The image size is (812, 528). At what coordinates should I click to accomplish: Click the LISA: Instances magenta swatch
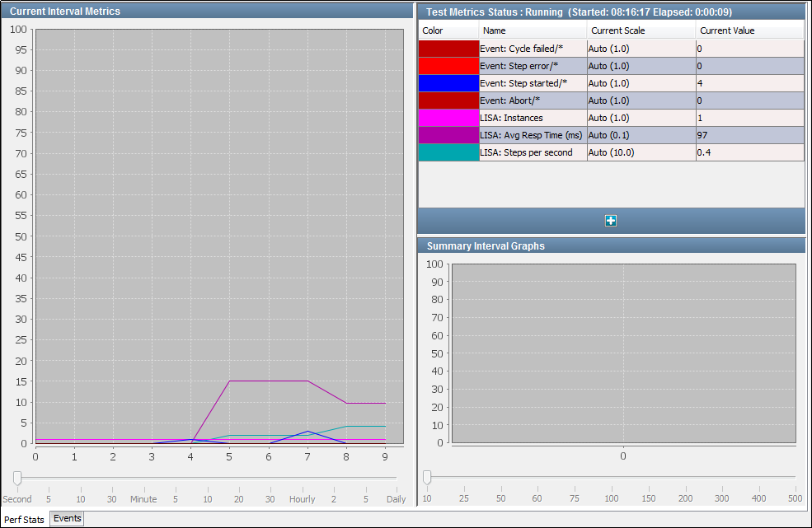[x=448, y=118]
